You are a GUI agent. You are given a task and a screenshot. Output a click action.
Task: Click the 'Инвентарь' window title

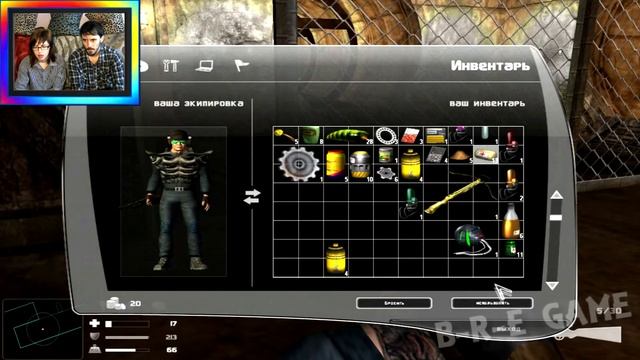[490, 65]
